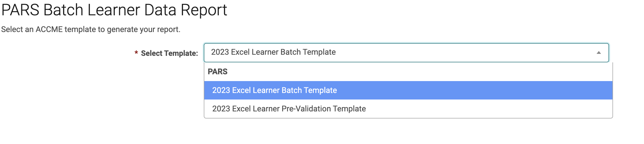Choose 2023 Excel Learner Pre-Validation Template option

289,109
